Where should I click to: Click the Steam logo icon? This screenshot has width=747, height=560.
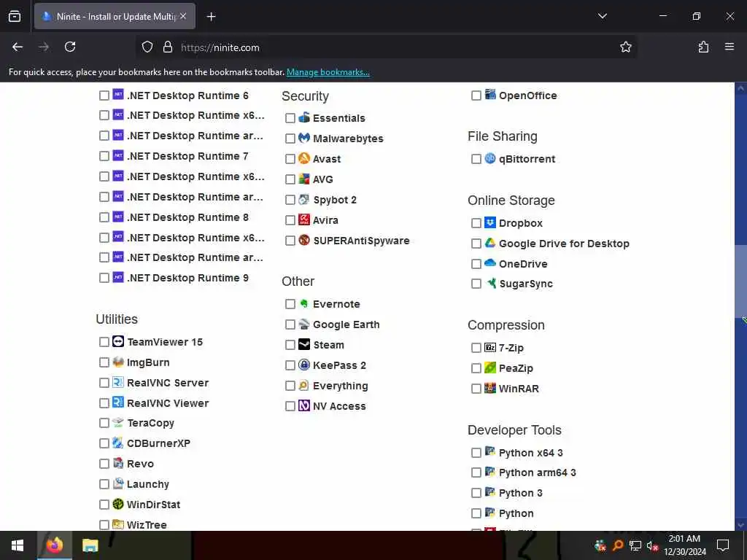304,344
